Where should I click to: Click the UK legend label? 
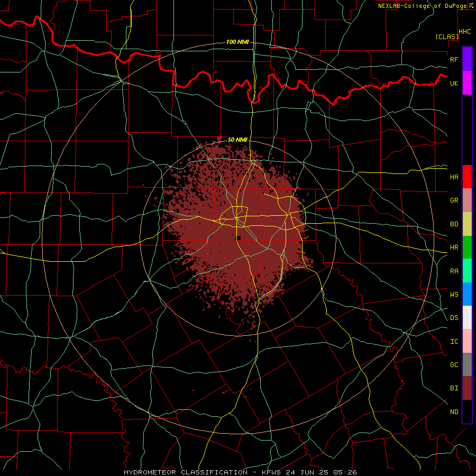[454, 83]
